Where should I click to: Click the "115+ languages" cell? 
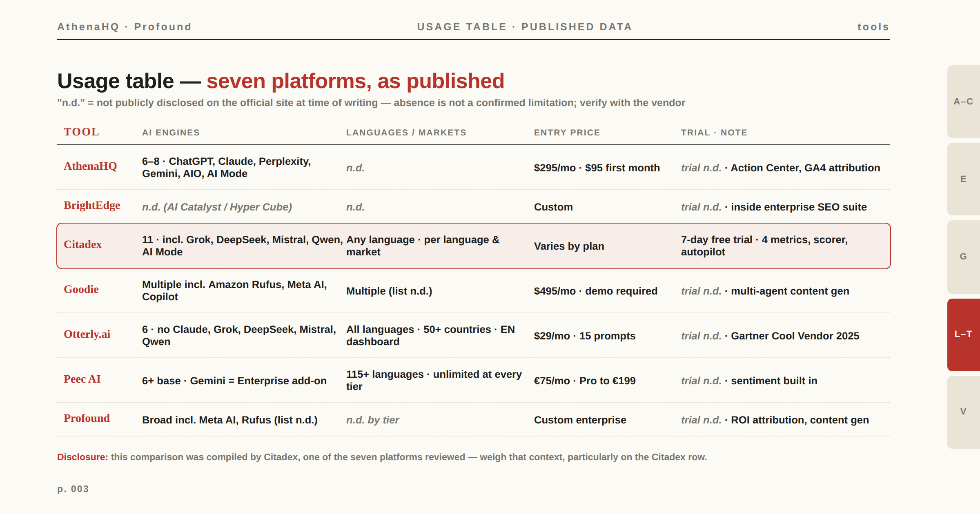coord(434,381)
